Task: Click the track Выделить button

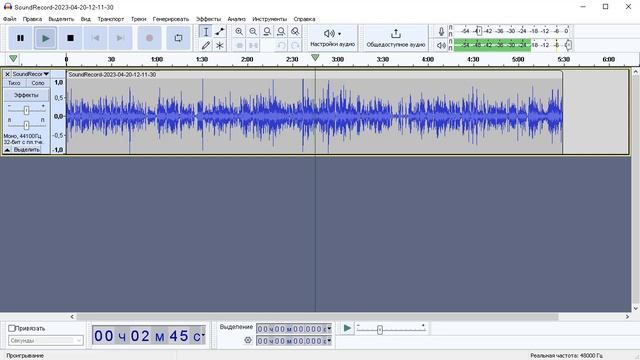Action: [27, 150]
